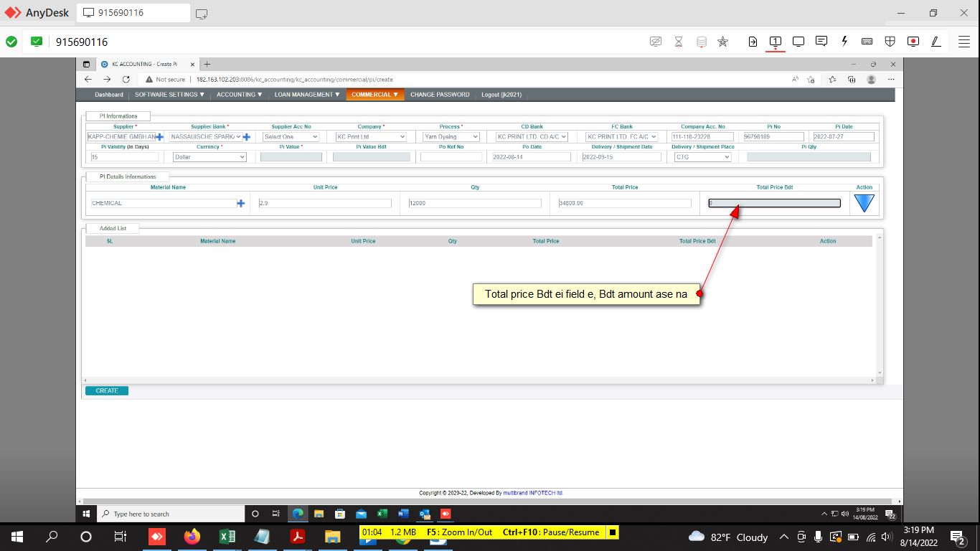Click AnyDesk new session tab icon
The image size is (980, 551).
coord(202,13)
